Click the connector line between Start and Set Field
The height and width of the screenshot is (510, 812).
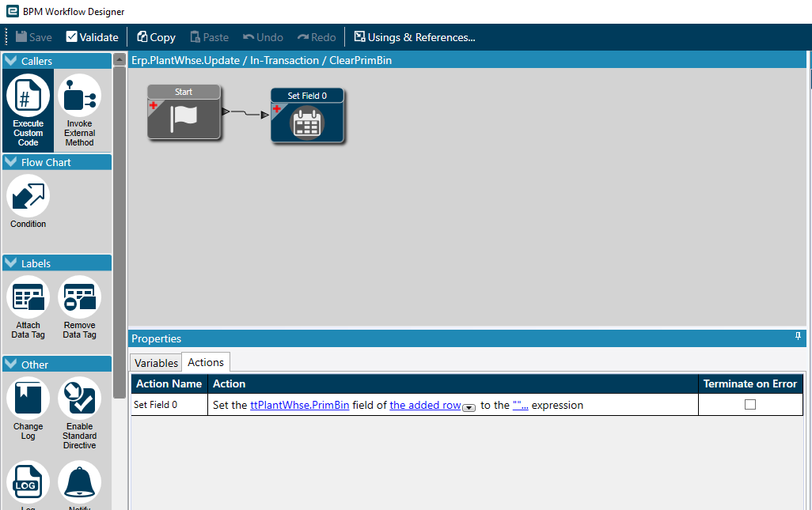click(x=246, y=113)
